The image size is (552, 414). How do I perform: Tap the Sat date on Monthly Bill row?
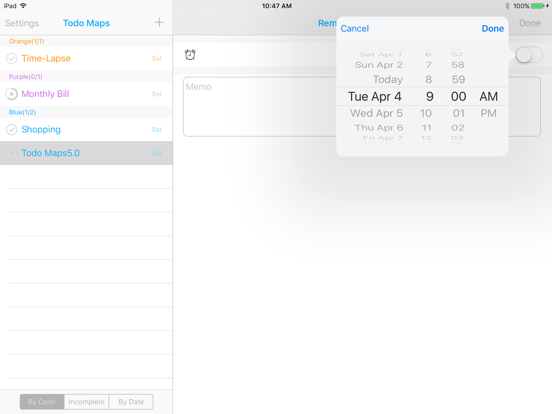pyautogui.click(x=157, y=94)
